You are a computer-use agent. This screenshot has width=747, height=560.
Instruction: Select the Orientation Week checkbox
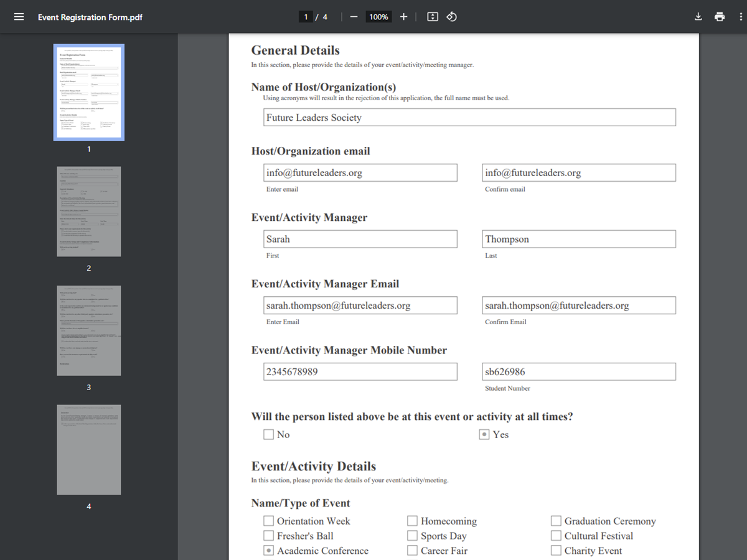268,521
